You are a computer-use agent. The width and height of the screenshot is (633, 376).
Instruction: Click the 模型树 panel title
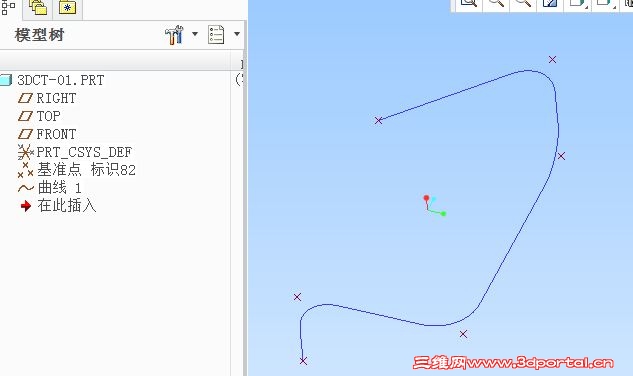point(40,35)
